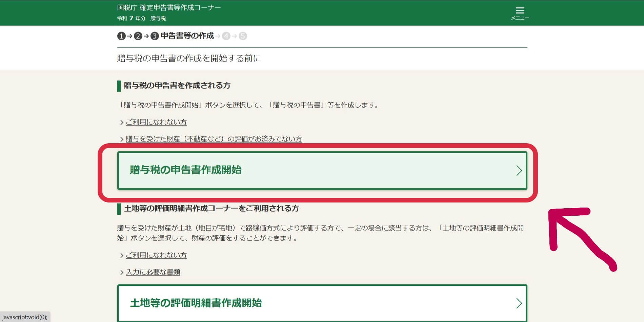
Task: Open 国税庁 確定申告書等作成コーナー header link
Action: (168, 7)
